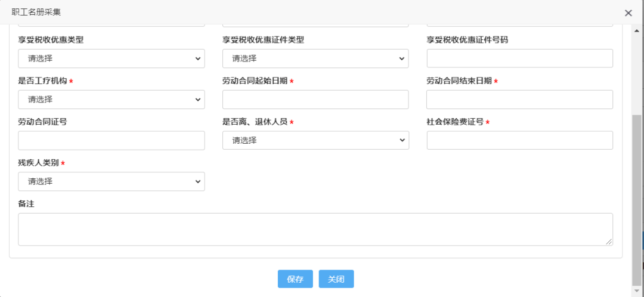The width and height of the screenshot is (644, 297).
Task: Click the vertical scrollbar thumb
Action: [637, 199]
